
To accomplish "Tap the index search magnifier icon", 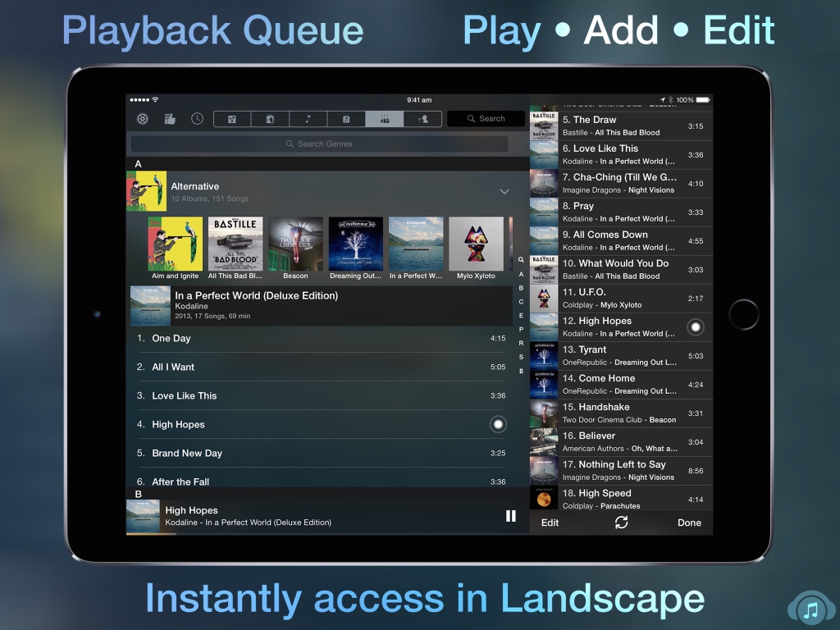I will 521,260.
